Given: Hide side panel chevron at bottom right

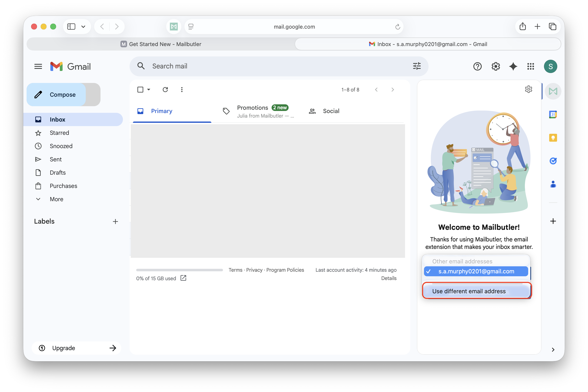Looking at the screenshot, I should coord(553,349).
